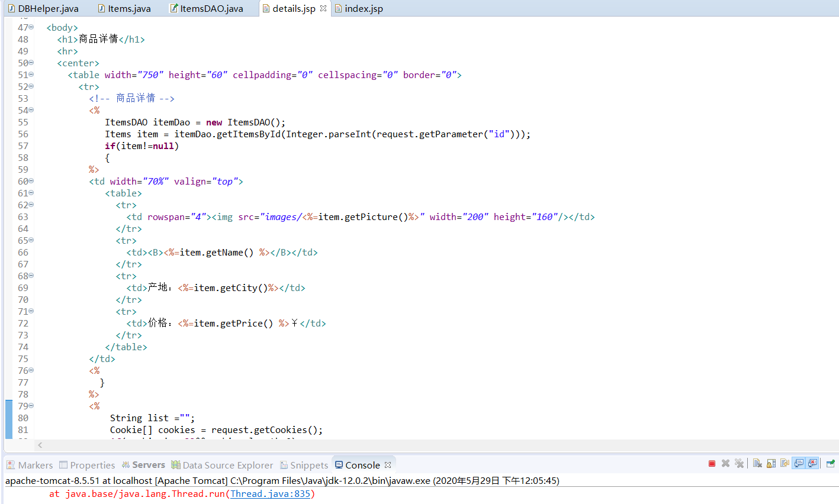Click line number 63 in the gutter
The width and height of the screenshot is (839, 504).
tap(23, 217)
